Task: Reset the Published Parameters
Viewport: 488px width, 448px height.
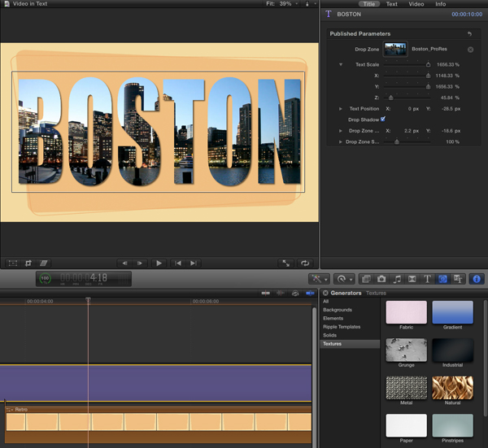Action: click(x=469, y=33)
